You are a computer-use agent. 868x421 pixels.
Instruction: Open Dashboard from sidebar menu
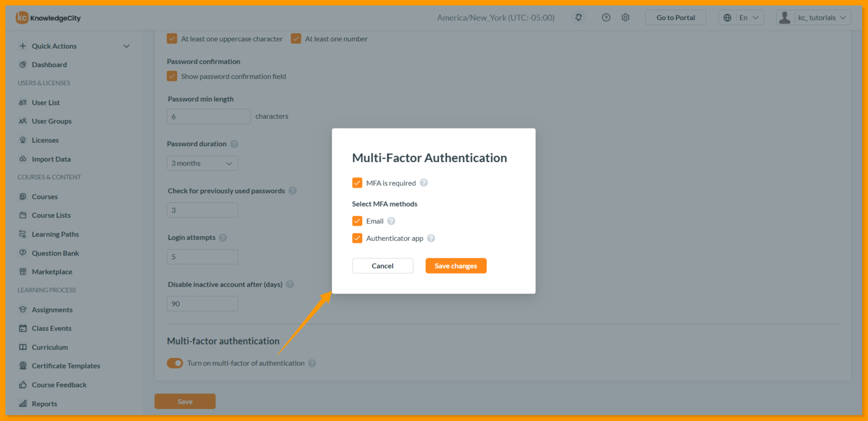pos(49,65)
